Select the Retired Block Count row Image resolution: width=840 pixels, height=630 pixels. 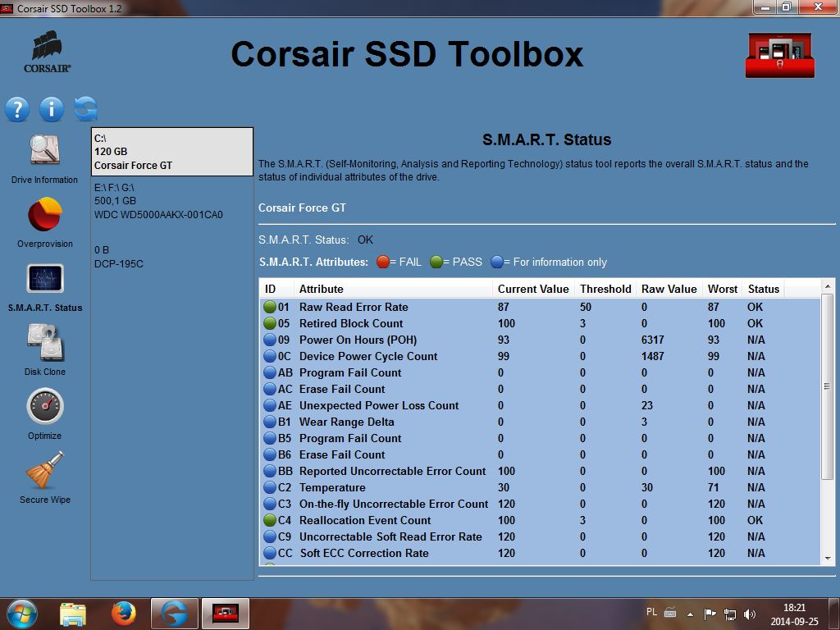540,323
